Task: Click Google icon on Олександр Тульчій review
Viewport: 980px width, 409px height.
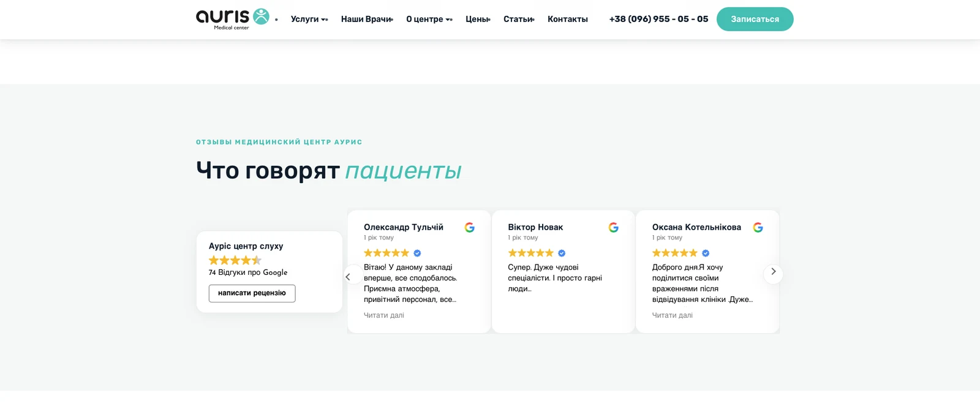Action: 469,227
